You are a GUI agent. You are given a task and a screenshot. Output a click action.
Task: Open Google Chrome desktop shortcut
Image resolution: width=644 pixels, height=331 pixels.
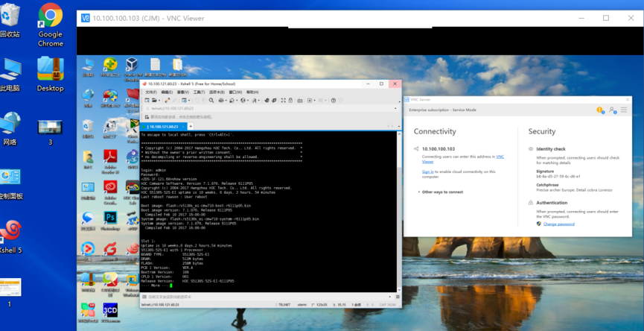coord(50,23)
